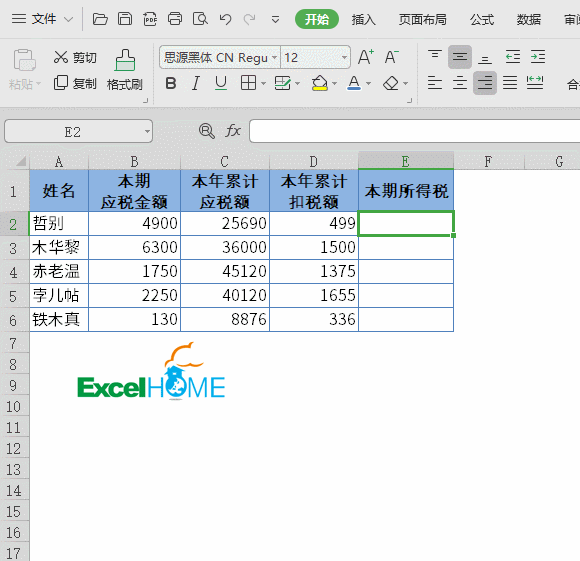Image resolution: width=580 pixels, height=561 pixels.
Task: Increase indent icon
Action: [x=538, y=57]
